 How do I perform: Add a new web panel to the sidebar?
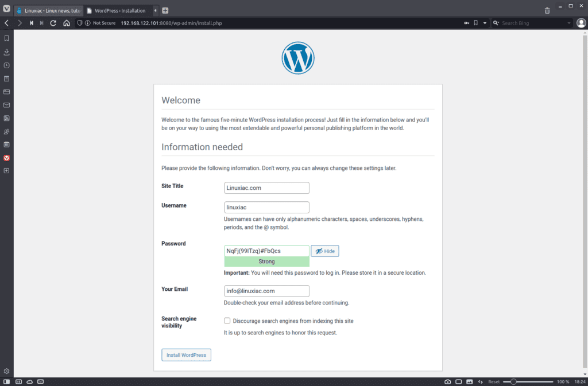tap(6, 171)
